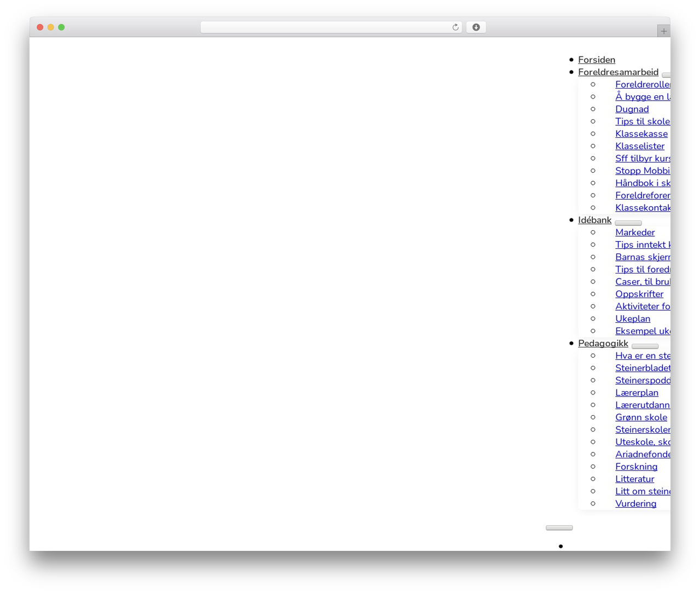
Task: Toggle the Idébank submenu button
Action: (x=628, y=223)
